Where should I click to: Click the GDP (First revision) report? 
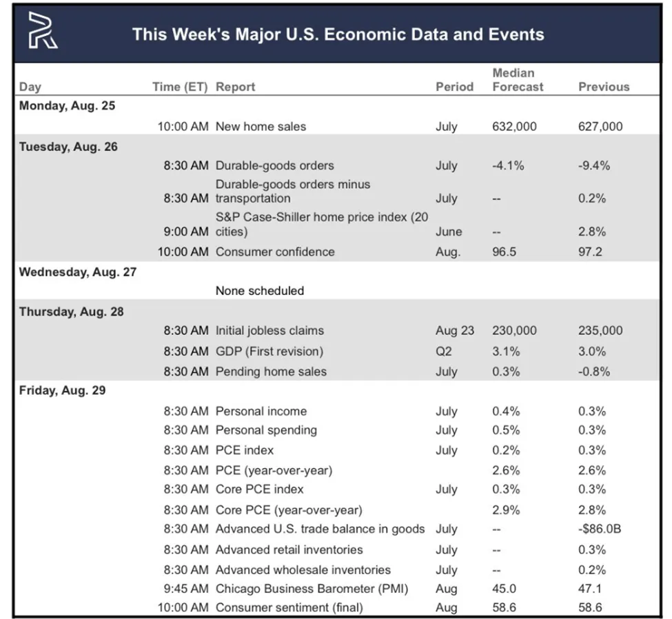click(x=269, y=351)
